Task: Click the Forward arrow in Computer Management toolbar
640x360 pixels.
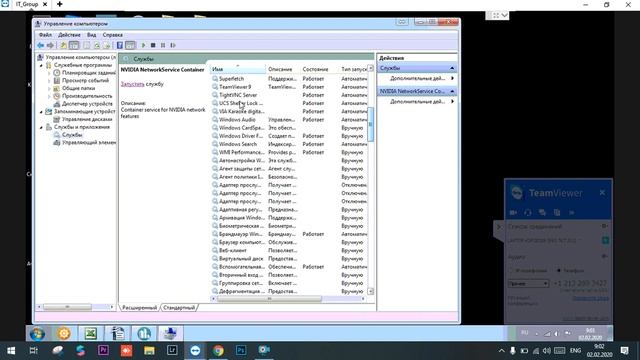Action: 50,45
